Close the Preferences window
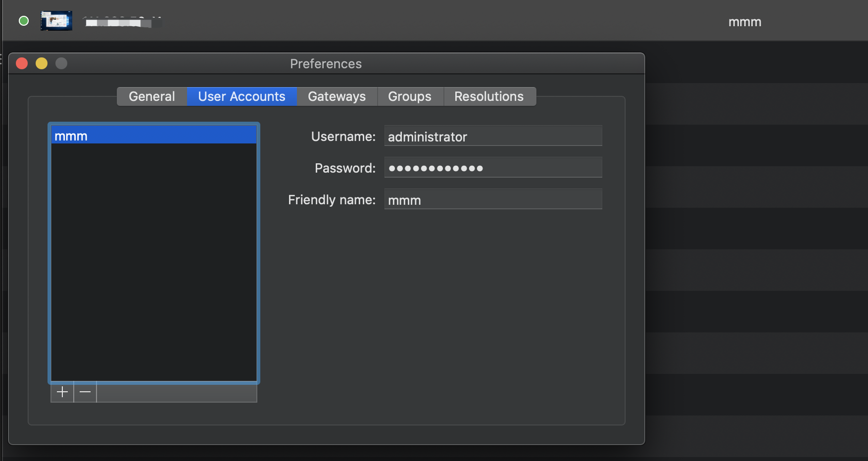This screenshot has height=461, width=868. click(x=22, y=63)
